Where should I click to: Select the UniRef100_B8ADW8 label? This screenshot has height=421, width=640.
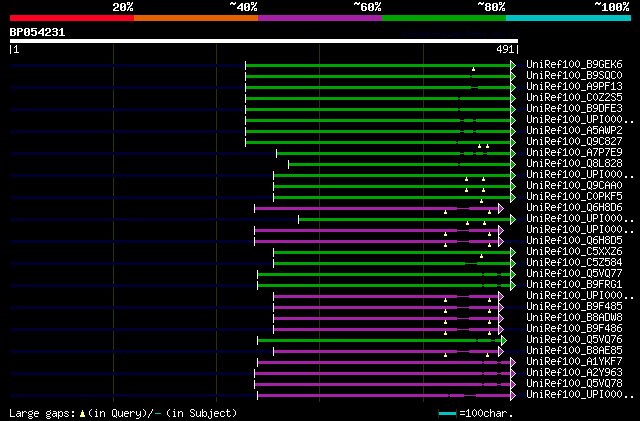574,318
